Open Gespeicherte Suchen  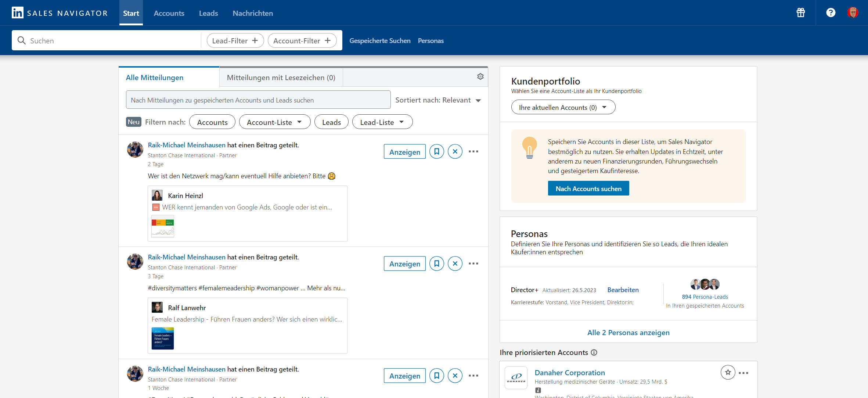point(380,40)
